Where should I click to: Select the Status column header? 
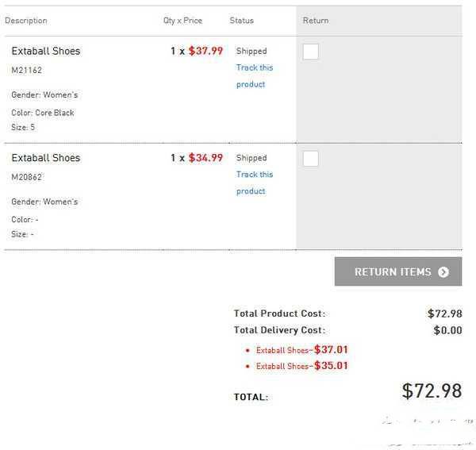click(242, 21)
